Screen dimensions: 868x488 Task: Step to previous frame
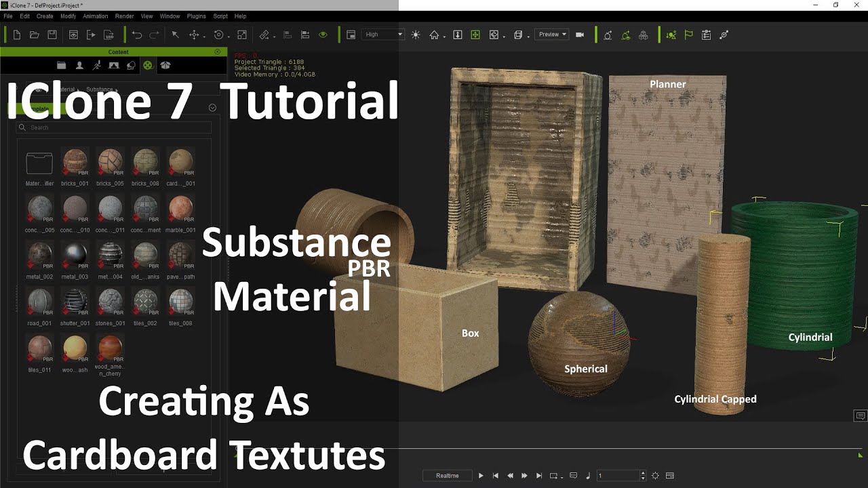(510, 476)
